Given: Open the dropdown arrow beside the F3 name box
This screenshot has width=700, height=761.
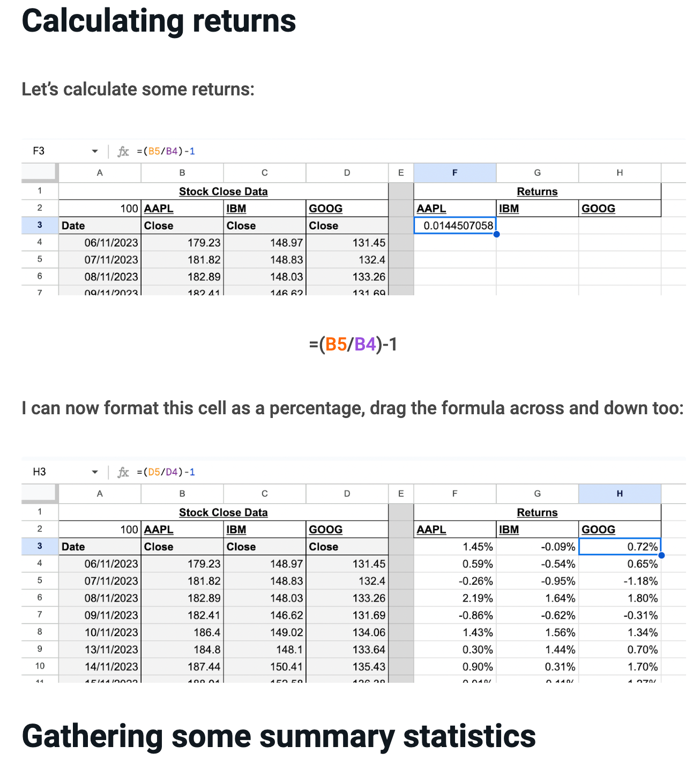Looking at the screenshot, I should click(x=95, y=151).
